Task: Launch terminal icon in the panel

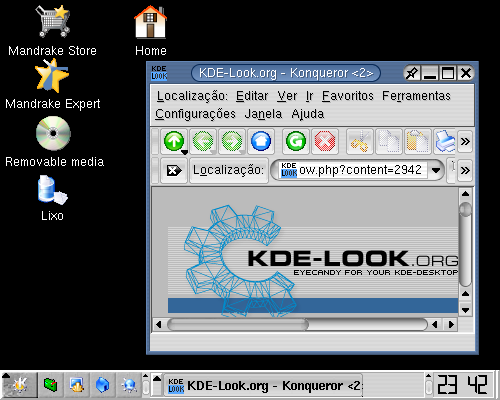Action: coord(51,385)
